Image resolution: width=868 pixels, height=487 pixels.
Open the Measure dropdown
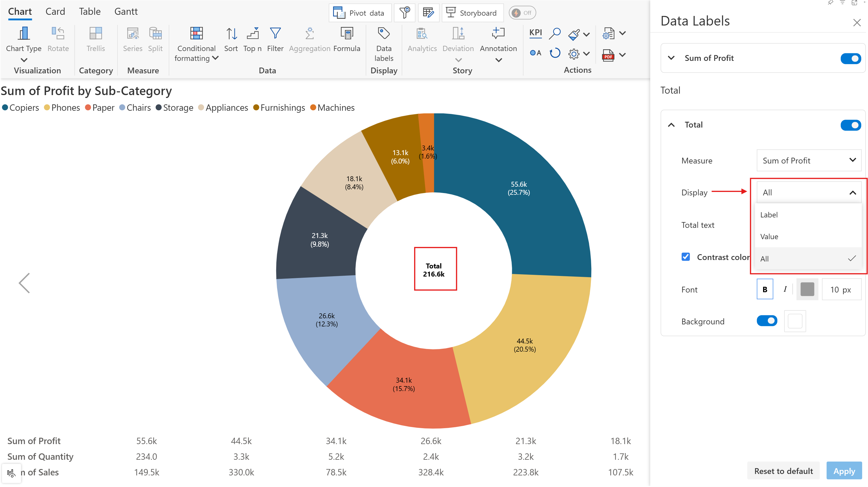809,160
